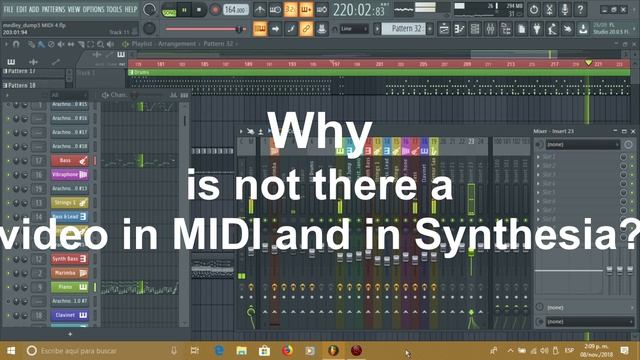Open the PATTERNS menu

53,9
